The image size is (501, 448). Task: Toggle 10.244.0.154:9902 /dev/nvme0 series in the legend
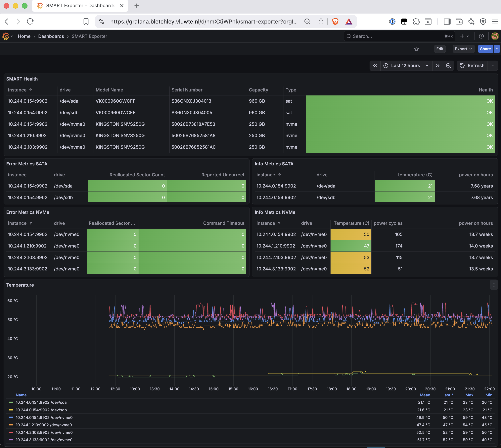tap(44, 418)
